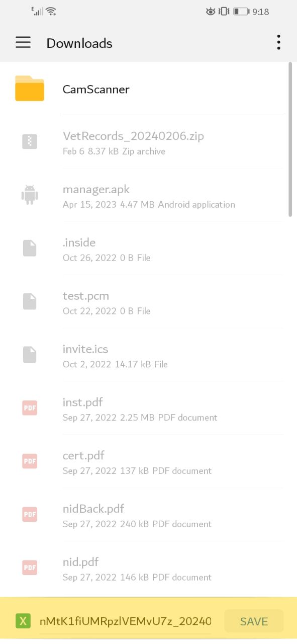This screenshot has height=644, width=297.
Task: Tap the PDF icon next to nidBack.pdf
Action: (30, 514)
